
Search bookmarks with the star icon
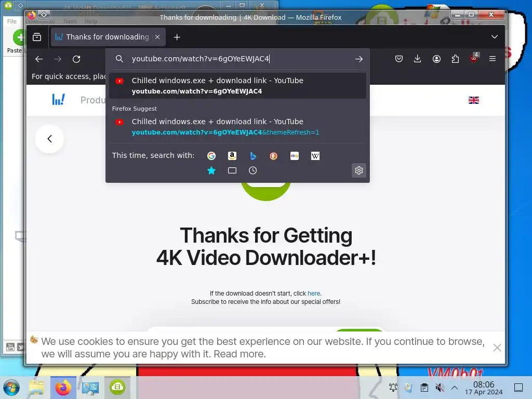point(211,170)
